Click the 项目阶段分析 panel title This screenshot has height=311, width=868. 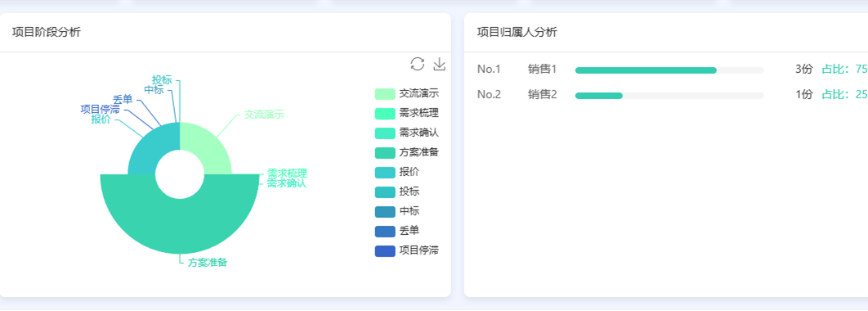(47, 32)
